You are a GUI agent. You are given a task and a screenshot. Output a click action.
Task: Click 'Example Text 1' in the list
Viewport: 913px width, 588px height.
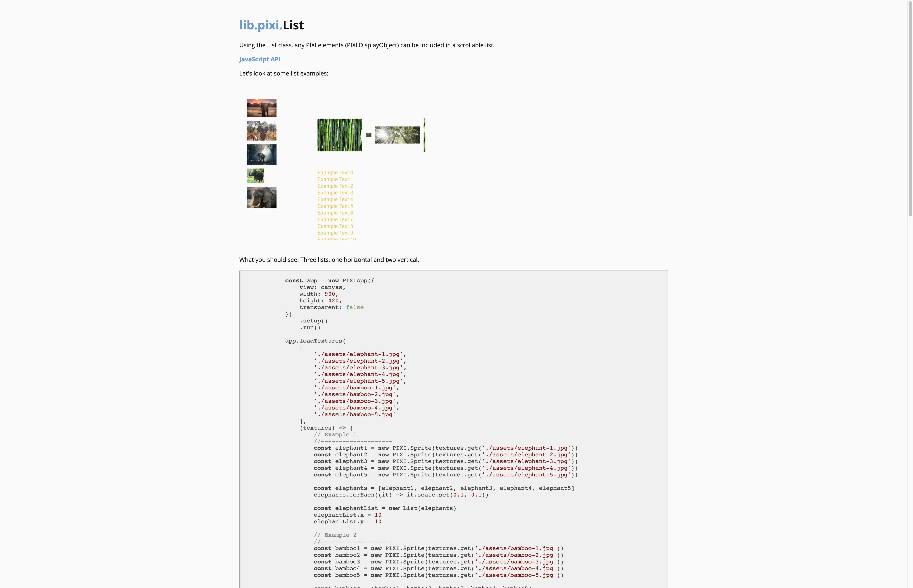335,179
